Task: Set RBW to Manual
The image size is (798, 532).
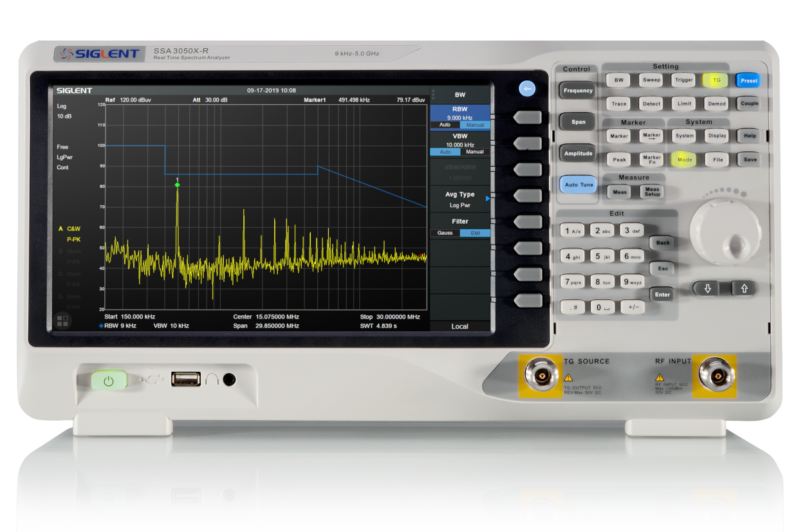Action: click(475, 125)
